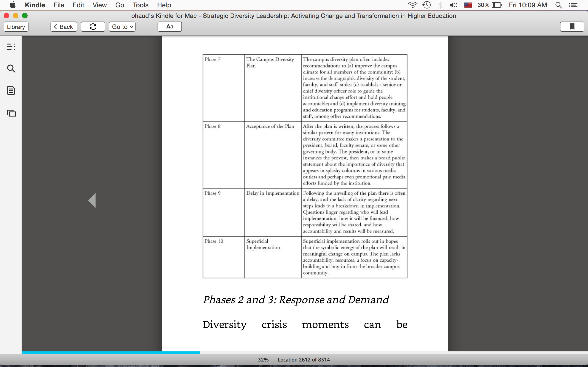Viewport: 588px width, 367px height.
Task: Open Spotlight search in menu bar
Action: tap(559, 5)
